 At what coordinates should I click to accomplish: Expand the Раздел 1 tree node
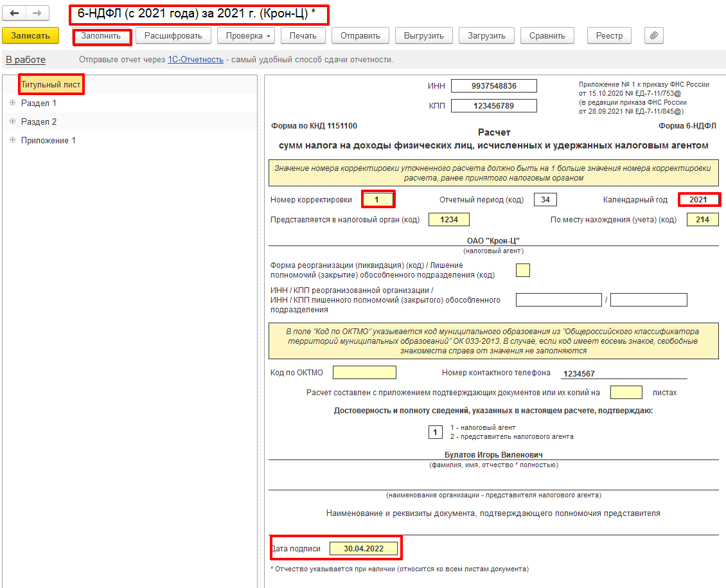[12, 103]
